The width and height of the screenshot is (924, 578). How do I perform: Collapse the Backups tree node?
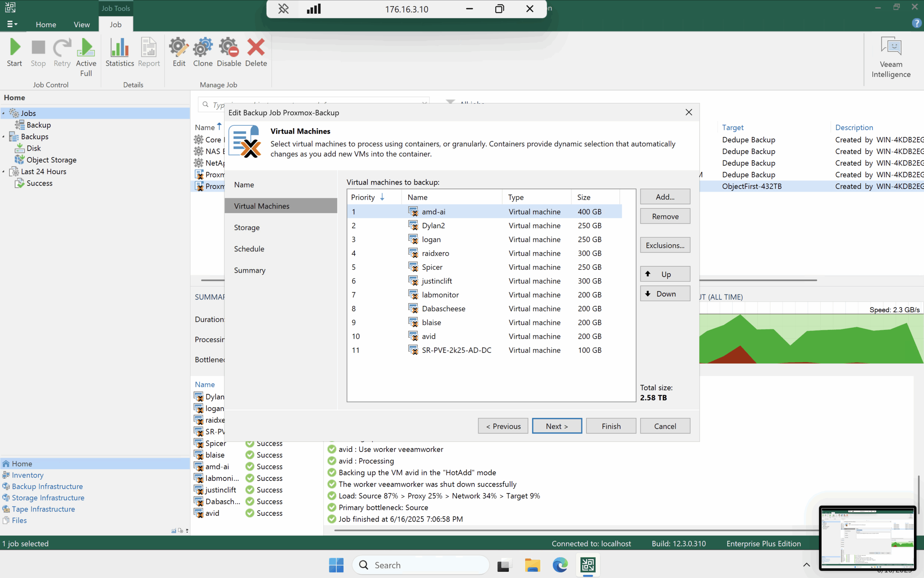pyautogui.click(x=4, y=137)
